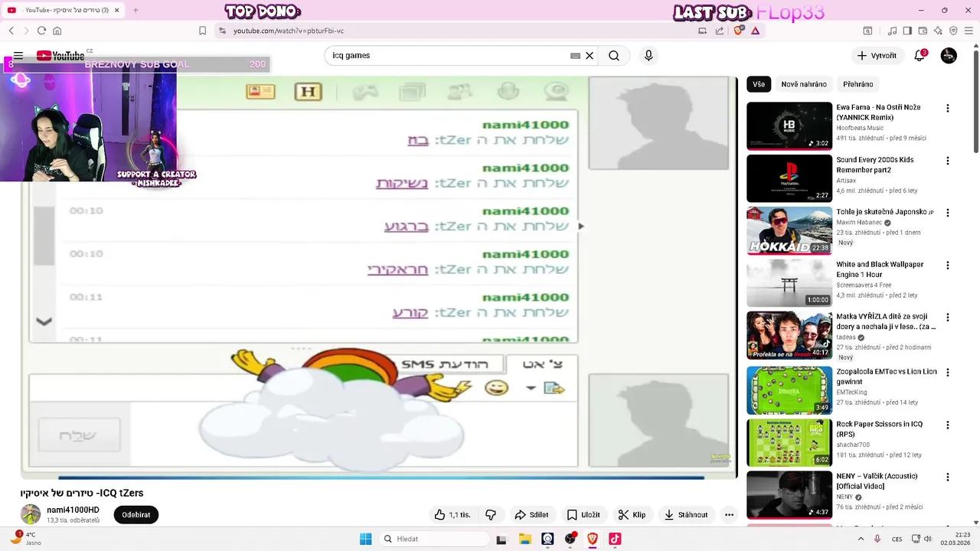The image size is (980, 551).
Task: Open the account avatar menu
Action: (949, 56)
